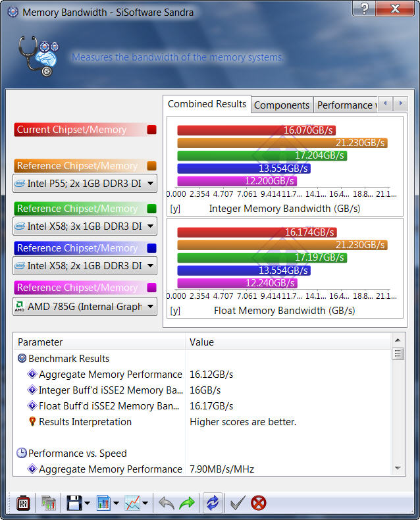This screenshot has width=420, height=520.
Task: Expand the bar chart icon's dropdown arrow
Action: (x=116, y=504)
